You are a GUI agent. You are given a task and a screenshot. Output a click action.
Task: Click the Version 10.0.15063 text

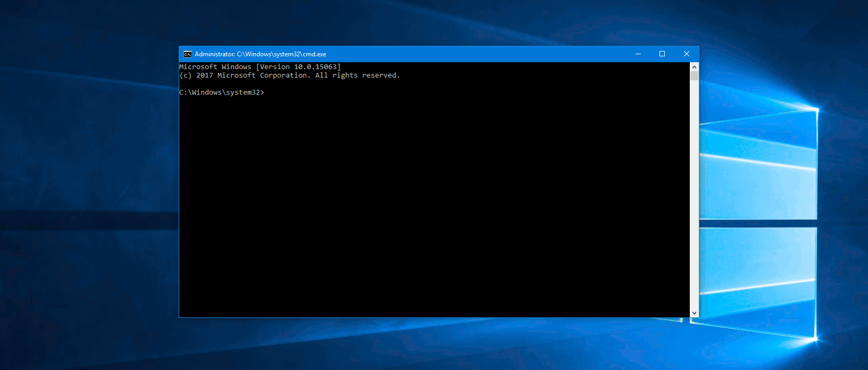[x=298, y=67]
